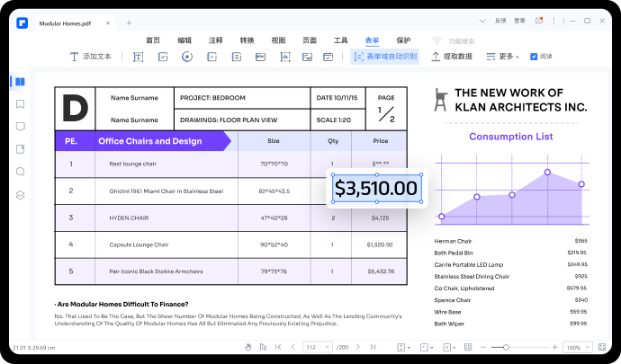Open the zoom percentage 100% dropdown
Screen dimensions: 621x364
point(573,347)
